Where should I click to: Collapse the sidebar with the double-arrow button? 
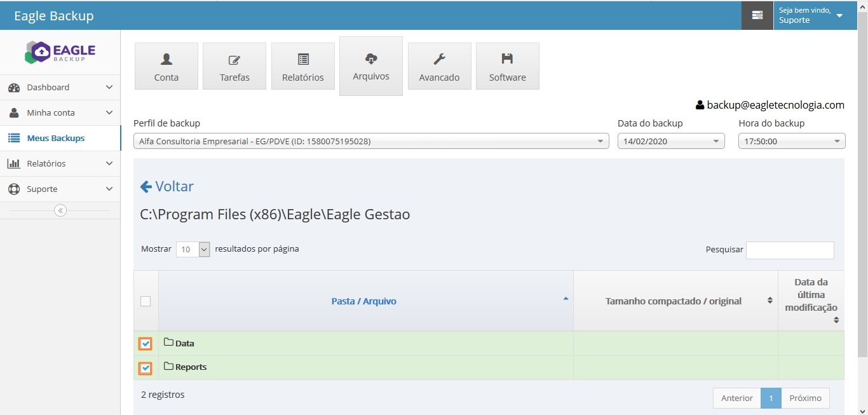pyautogui.click(x=60, y=210)
